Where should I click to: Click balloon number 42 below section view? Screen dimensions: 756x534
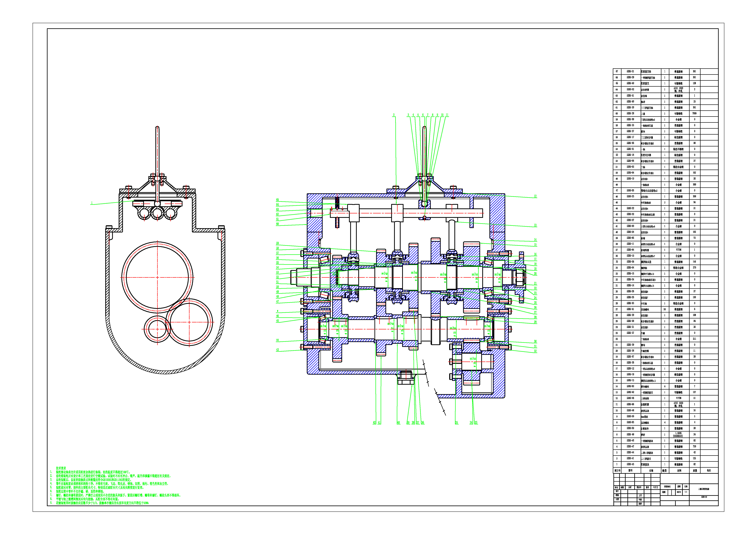[374, 423]
